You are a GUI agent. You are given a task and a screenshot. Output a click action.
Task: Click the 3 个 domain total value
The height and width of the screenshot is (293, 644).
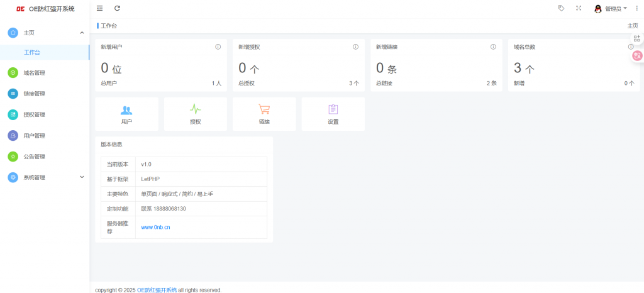524,68
